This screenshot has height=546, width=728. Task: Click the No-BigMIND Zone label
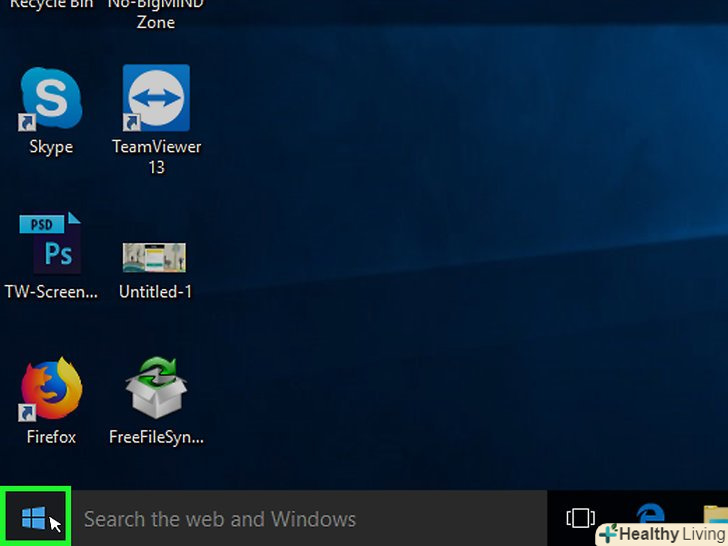click(156, 13)
